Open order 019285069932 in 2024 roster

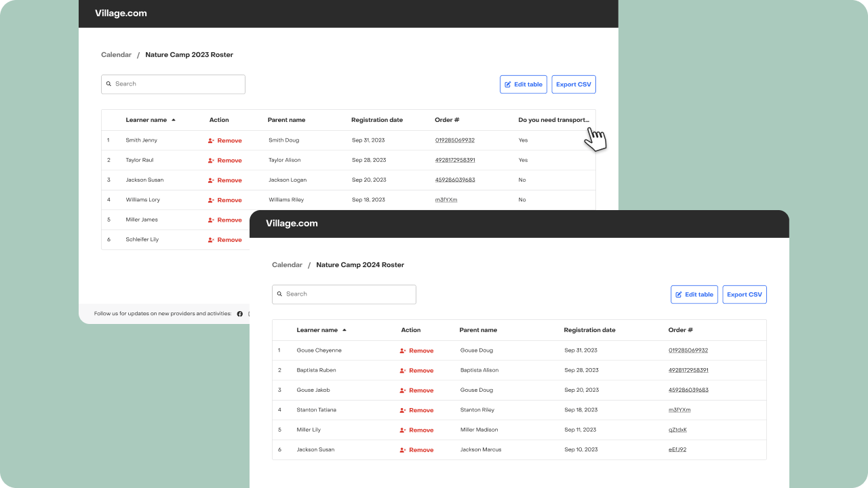pos(688,350)
